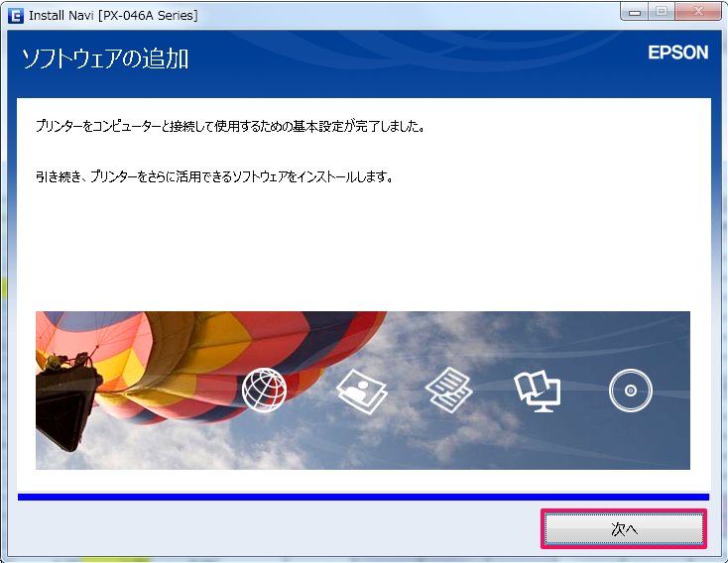
Task: Click the disabled maximize button
Action: [660, 12]
